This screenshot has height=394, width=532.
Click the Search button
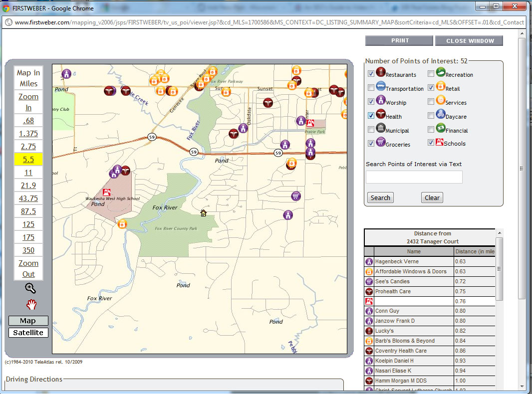click(380, 197)
